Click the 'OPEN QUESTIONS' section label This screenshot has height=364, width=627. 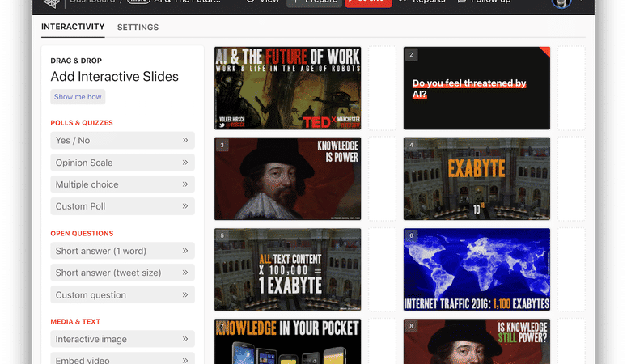(82, 233)
